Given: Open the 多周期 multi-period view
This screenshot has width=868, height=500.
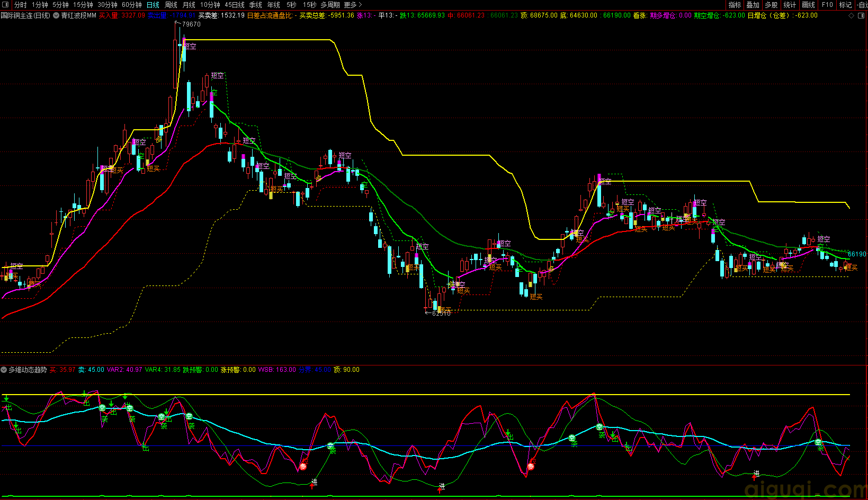Looking at the screenshot, I should click(x=330, y=5).
